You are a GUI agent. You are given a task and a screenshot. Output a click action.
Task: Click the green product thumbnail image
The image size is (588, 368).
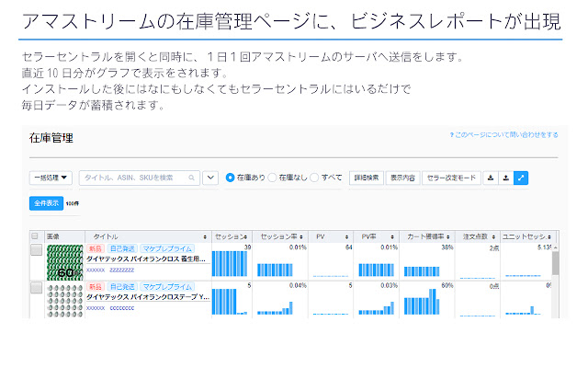[x=64, y=262]
